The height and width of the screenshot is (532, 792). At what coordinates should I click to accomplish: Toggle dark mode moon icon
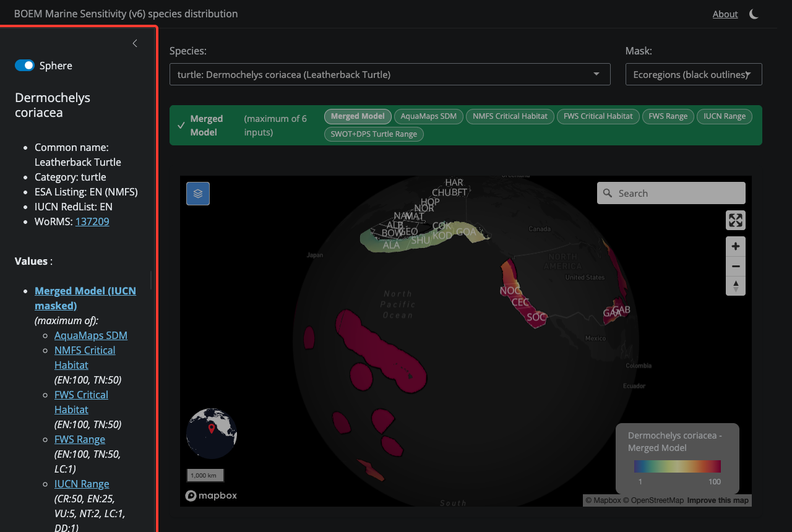[754, 14]
